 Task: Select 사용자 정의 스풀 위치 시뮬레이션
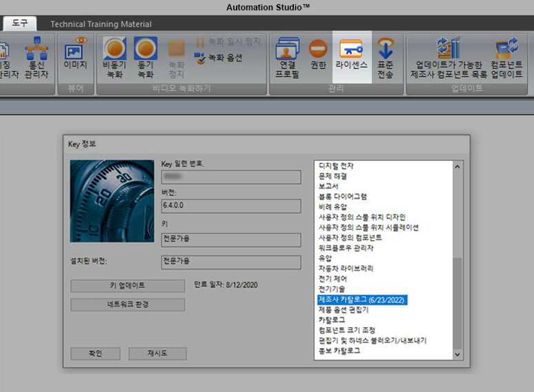click(x=368, y=227)
